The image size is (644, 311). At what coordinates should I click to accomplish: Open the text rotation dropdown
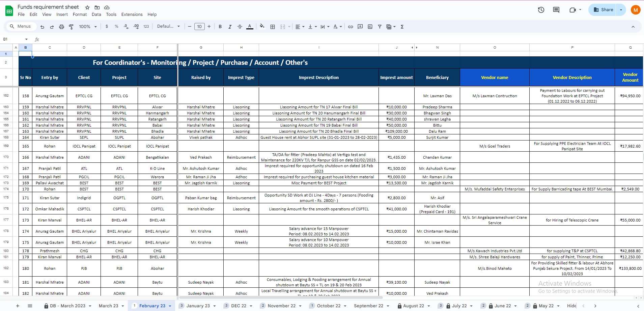tap(338, 27)
